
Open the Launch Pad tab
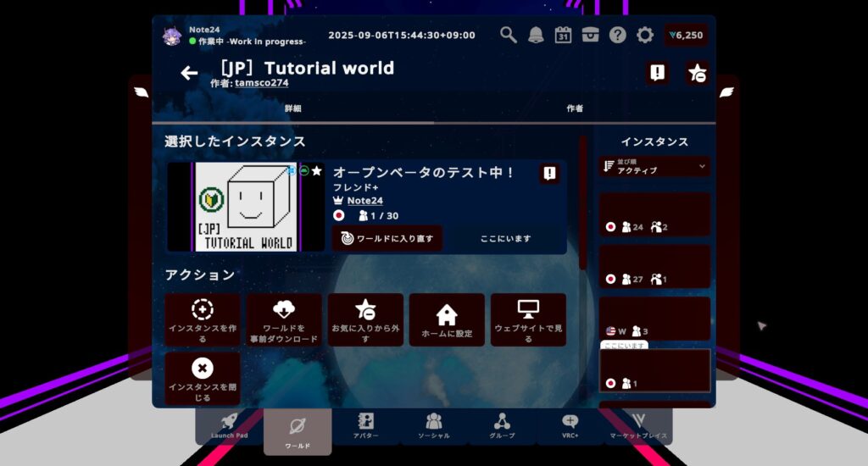(x=229, y=427)
